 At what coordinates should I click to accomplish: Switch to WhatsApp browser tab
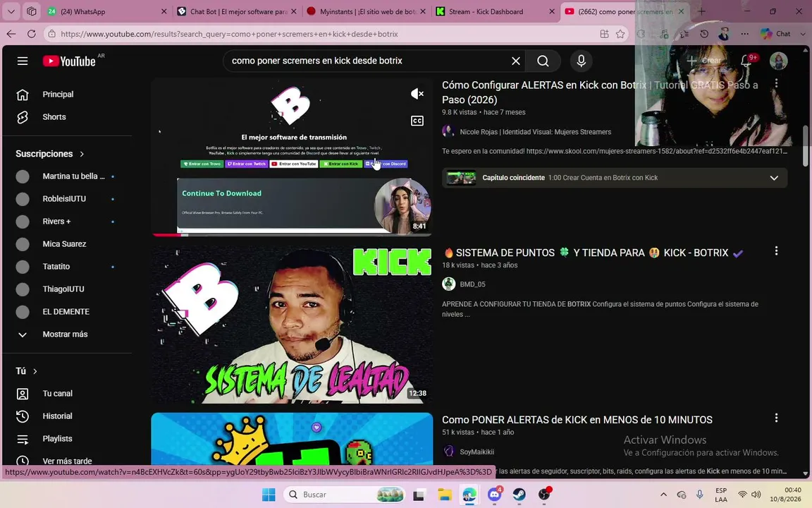click(108, 11)
